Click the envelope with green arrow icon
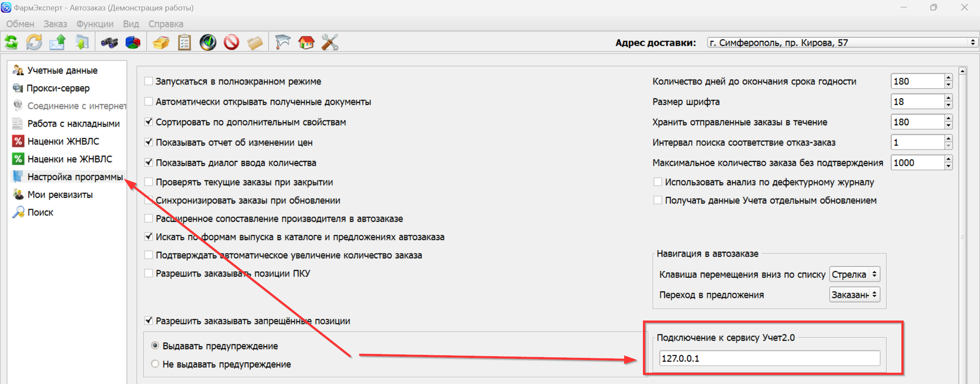This screenshot has width=980, height=384. pyautogui.click(x=57, y=43)
